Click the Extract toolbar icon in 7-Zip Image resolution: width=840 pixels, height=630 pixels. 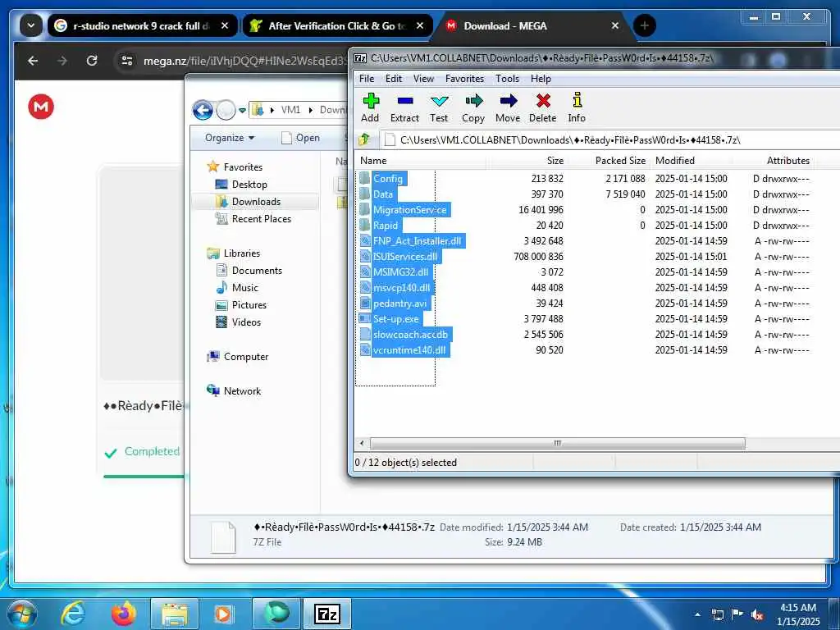coord(404,107)
